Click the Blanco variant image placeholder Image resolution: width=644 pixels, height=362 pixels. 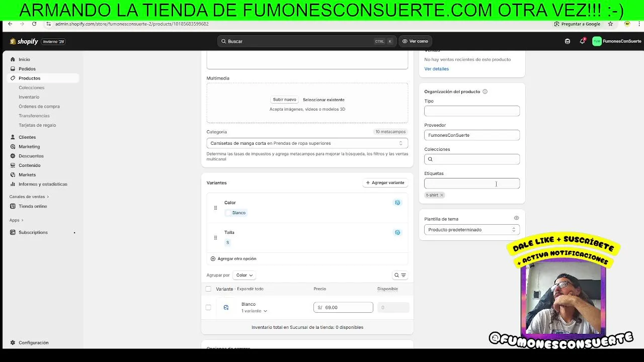coord(226,307)
